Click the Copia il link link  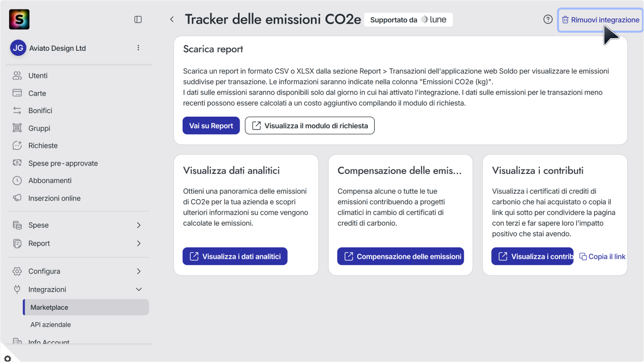coord(603,256)
